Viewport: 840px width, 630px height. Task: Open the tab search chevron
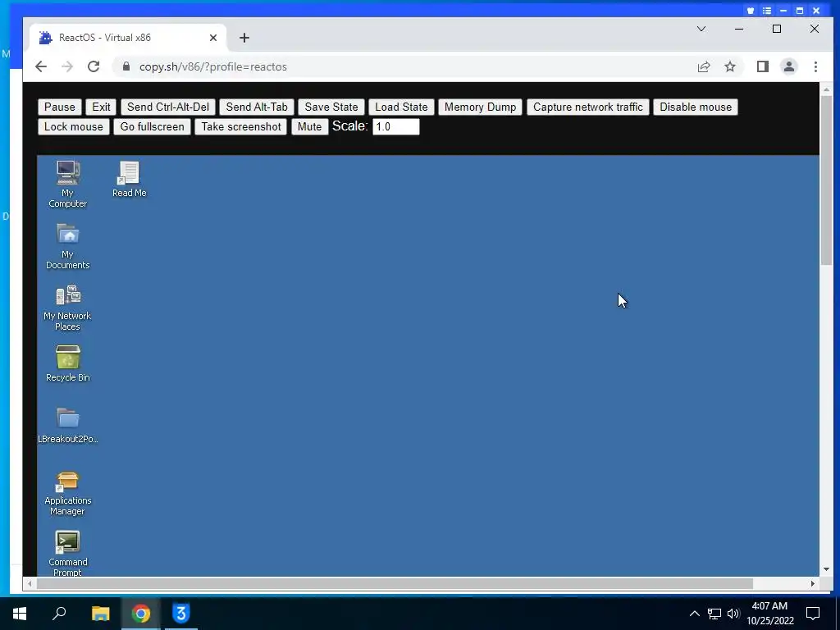701,29
